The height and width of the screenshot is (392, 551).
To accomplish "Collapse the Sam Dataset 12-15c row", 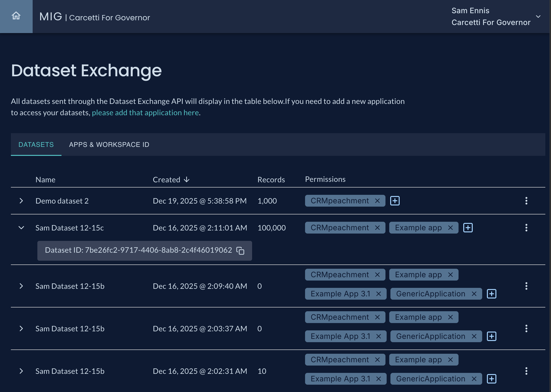I will (21, 228).
